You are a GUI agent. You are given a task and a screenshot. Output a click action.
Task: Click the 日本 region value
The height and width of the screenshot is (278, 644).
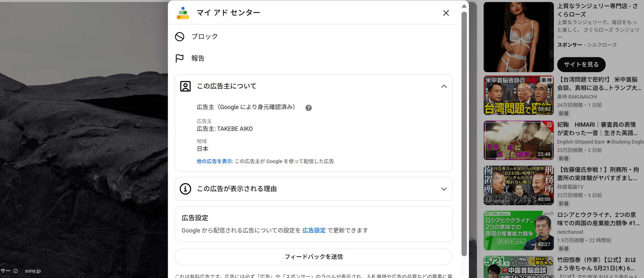click(202, 149)
